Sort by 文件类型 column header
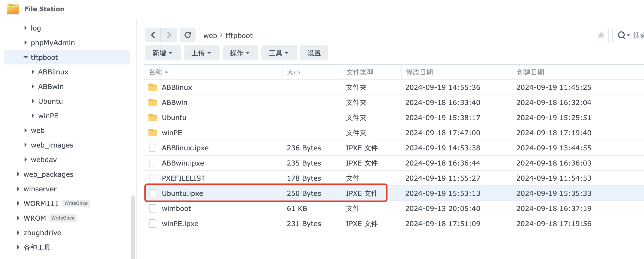This screenshot has height=259, width=644. point(371,72)
